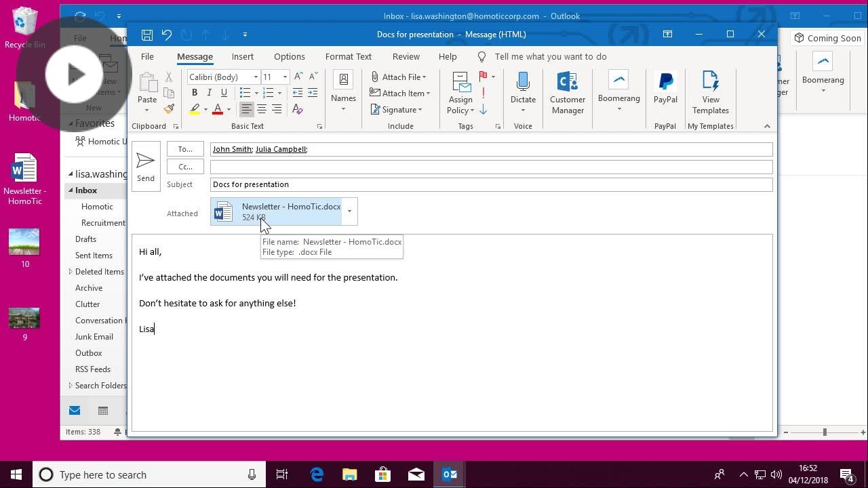
Task: Increase the paragraph indent
Action: [313, 93]
